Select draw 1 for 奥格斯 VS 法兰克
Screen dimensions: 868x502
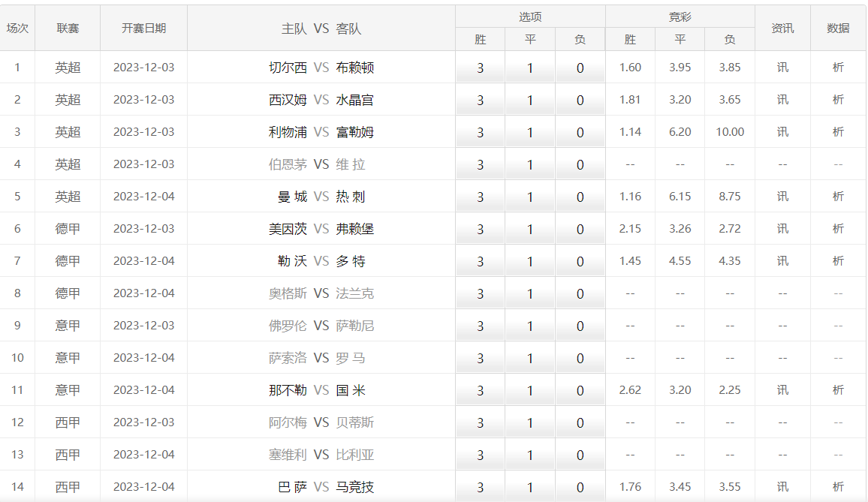(x=530, y=293)
